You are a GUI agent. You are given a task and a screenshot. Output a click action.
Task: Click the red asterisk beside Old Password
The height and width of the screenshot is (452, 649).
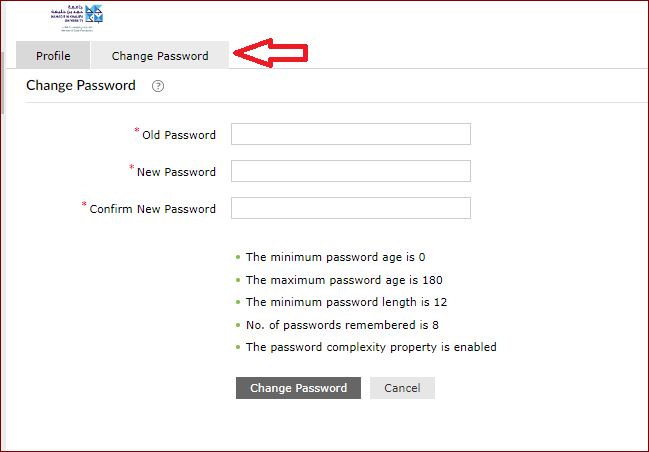click(137, 130)
